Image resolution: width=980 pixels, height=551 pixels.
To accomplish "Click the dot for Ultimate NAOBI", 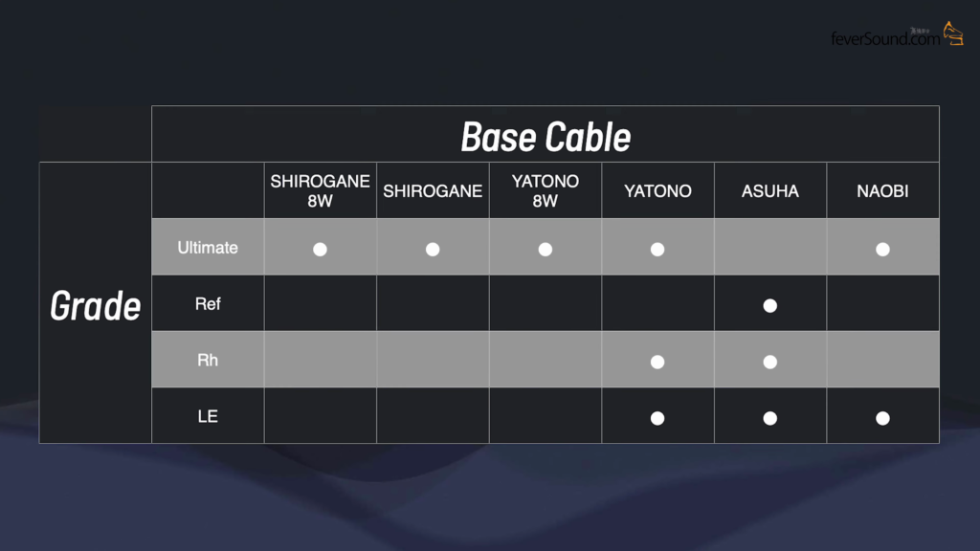I will coord(882,250).
